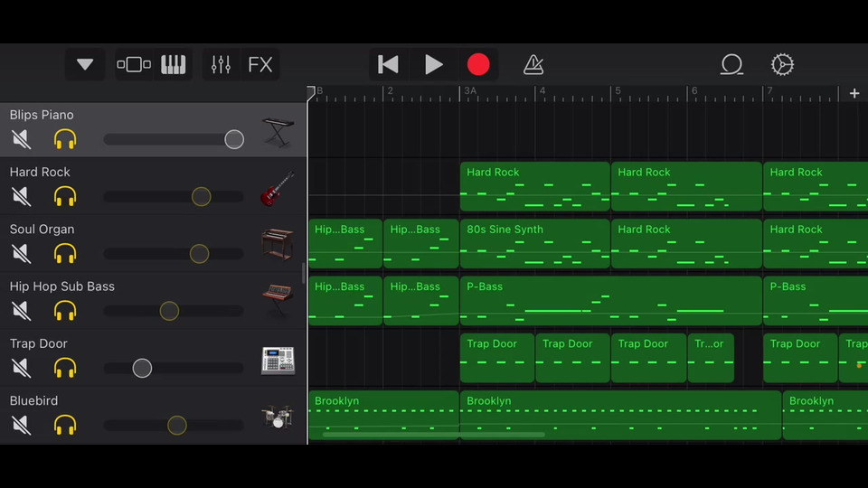The width and height of the screenshot is (868, 488).
Task: Toggle the metronome
Action: (533, 64)
